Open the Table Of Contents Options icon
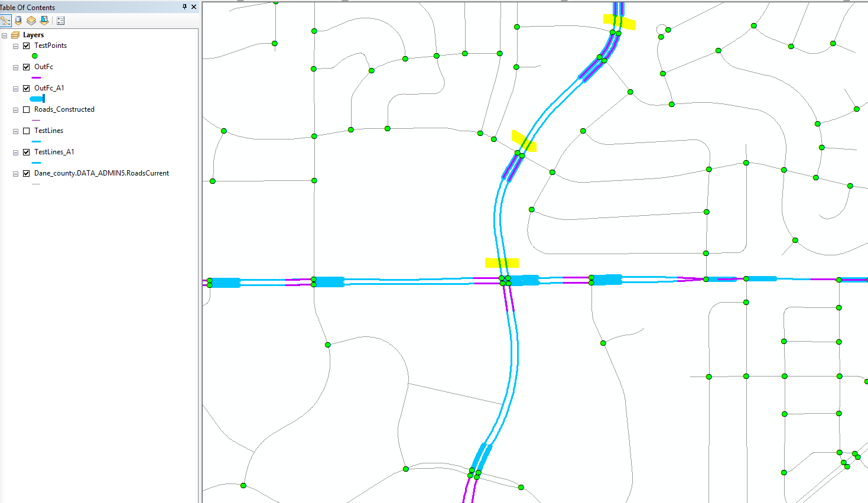The image size is (868, 503). click(x=60, y=20)
